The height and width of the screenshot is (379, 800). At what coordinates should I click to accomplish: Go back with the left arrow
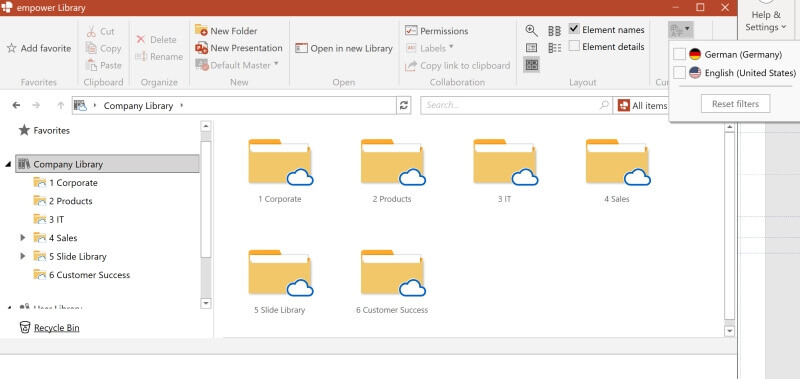16,105
